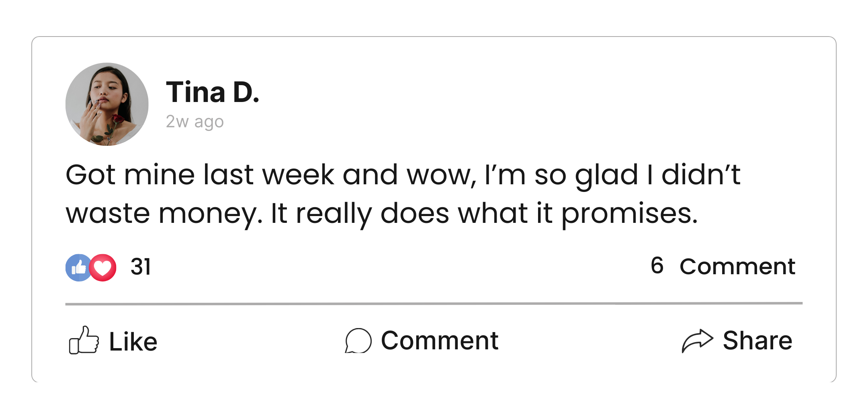
Task: Click the red heart reaction badge
Action: point(103,268)
